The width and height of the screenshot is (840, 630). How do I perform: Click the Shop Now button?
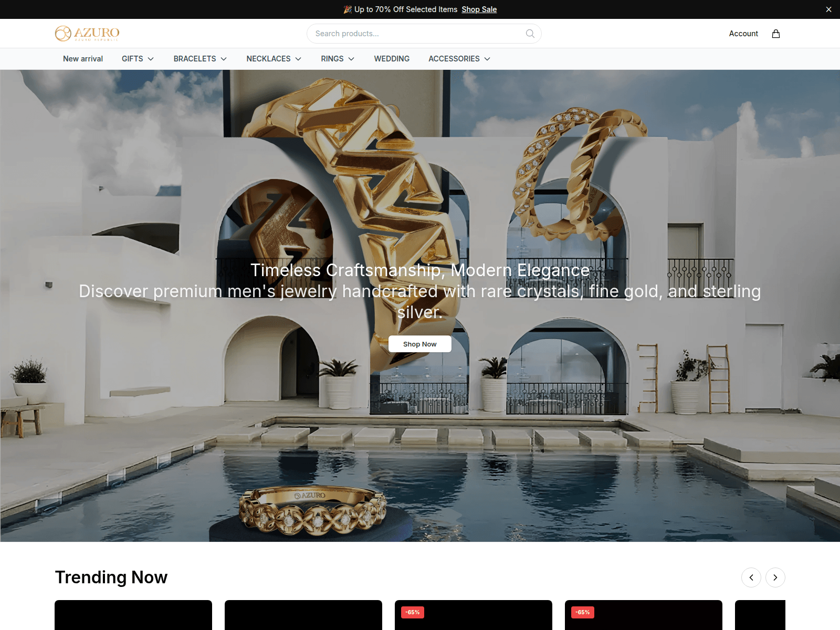click(x=420, y=344)
